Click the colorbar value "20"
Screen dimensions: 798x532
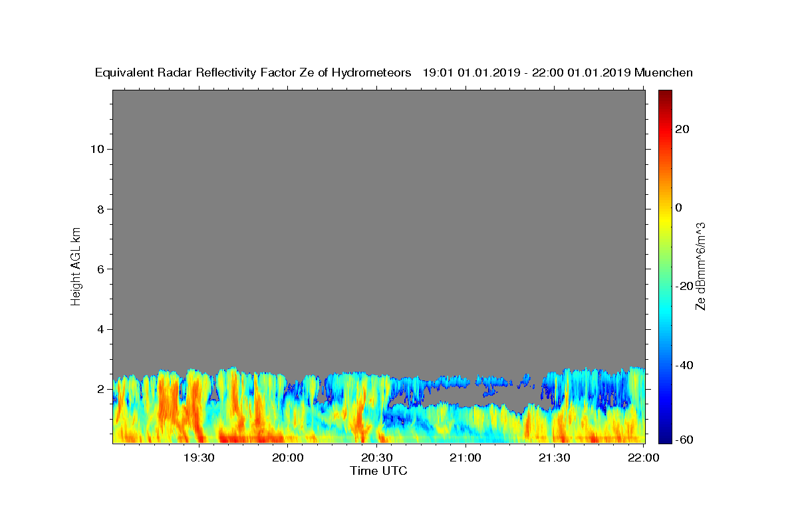coord(682,129)
